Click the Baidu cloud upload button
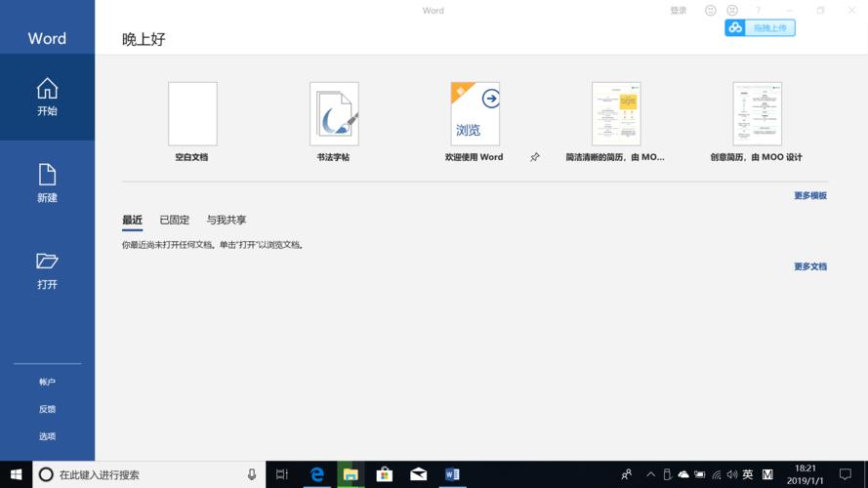This screenshot has height=488, width=868. (760, 27)
